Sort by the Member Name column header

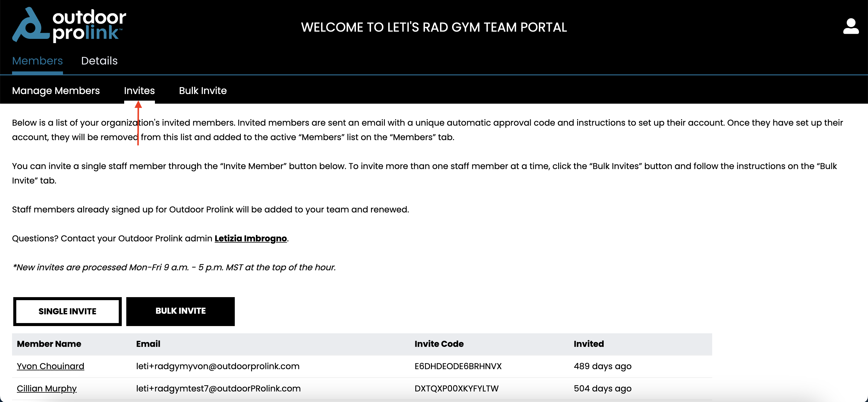[x=49, y=344]
